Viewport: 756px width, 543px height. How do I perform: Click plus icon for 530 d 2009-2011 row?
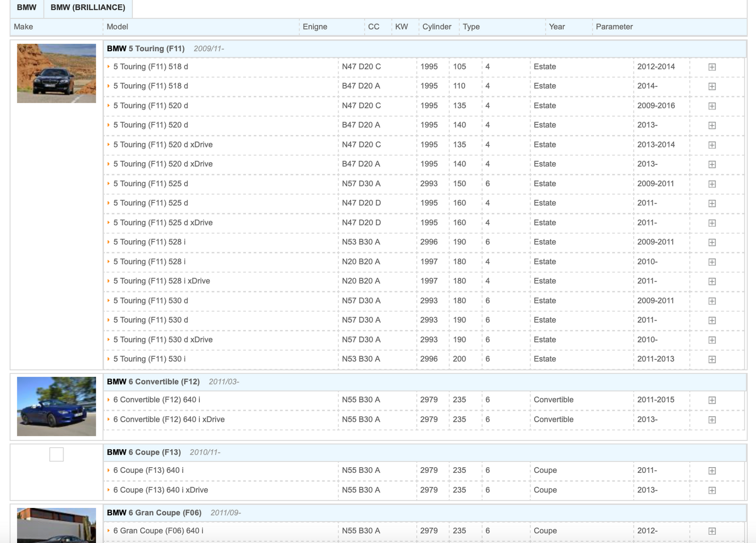(x=712, y=301)
